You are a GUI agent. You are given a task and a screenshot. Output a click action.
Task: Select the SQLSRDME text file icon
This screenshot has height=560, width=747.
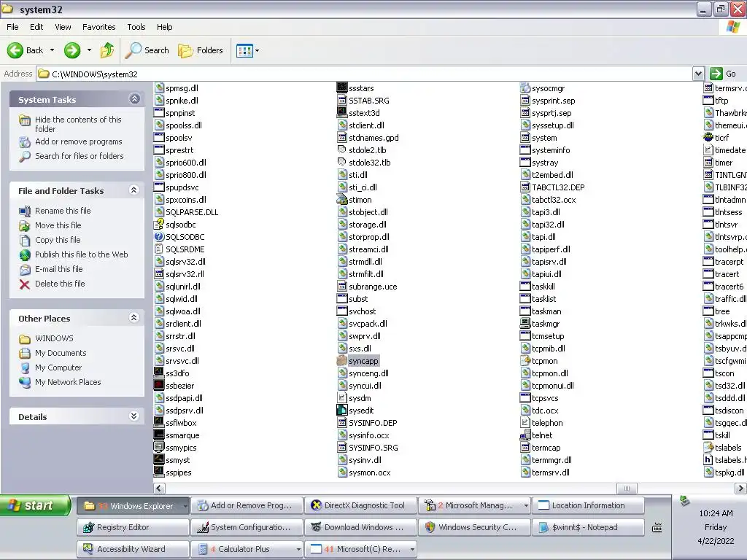(158, 249)
